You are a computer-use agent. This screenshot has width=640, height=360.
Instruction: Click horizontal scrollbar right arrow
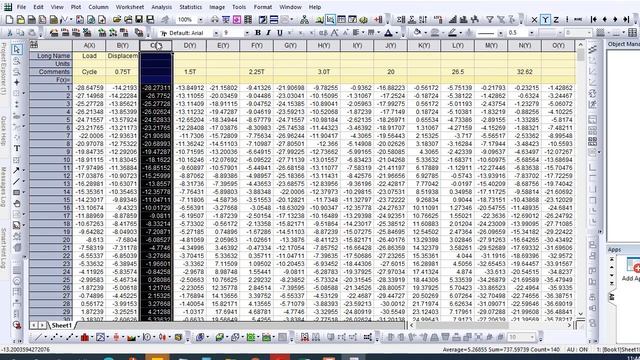pos(569,325)
